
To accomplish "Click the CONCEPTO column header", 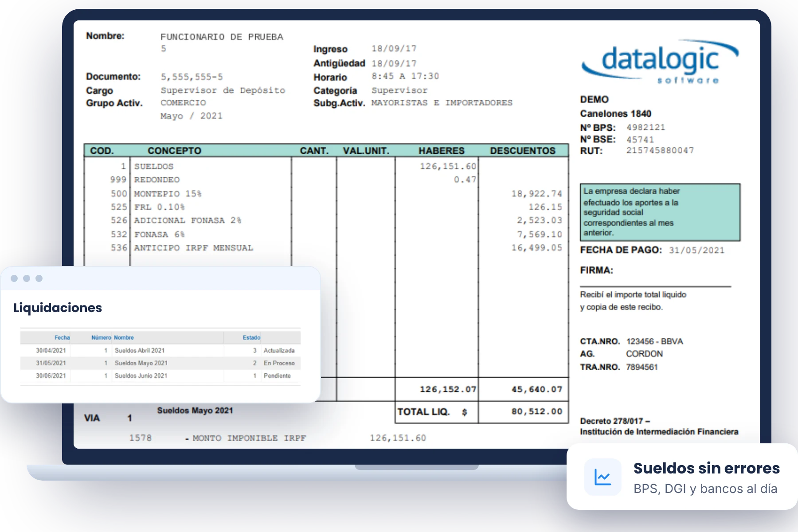I will pos(174,151).
